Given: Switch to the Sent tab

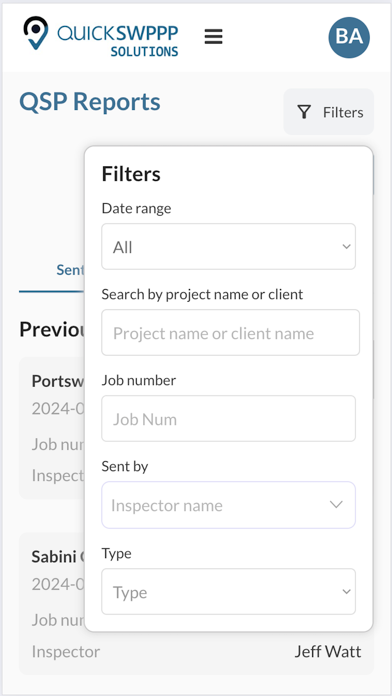Looking at the screenshot, I should 70,270.
